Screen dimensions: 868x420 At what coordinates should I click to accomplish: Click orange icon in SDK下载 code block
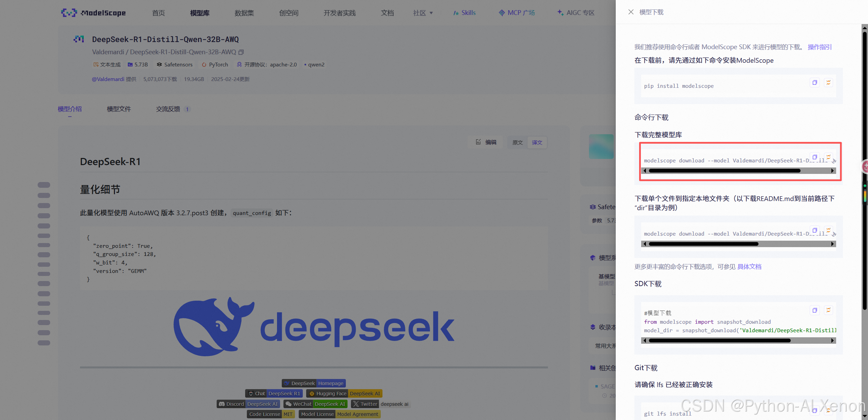click(828, 310)
